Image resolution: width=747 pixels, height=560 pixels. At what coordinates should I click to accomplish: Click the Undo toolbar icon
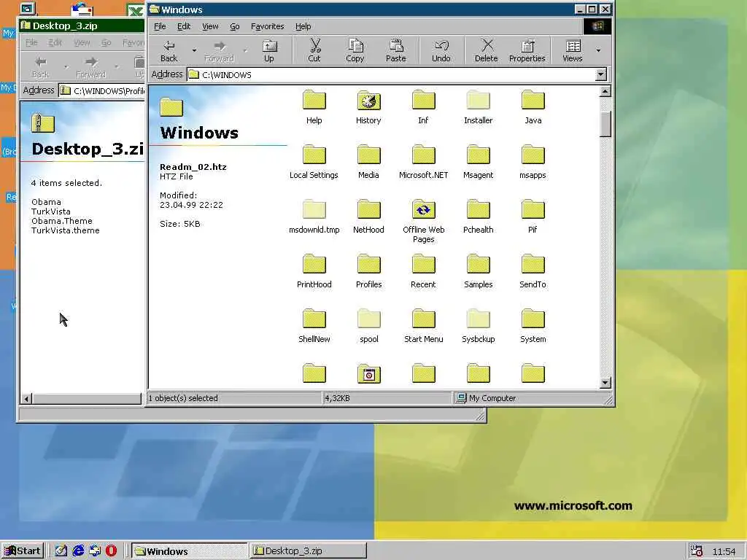[441, 51]
